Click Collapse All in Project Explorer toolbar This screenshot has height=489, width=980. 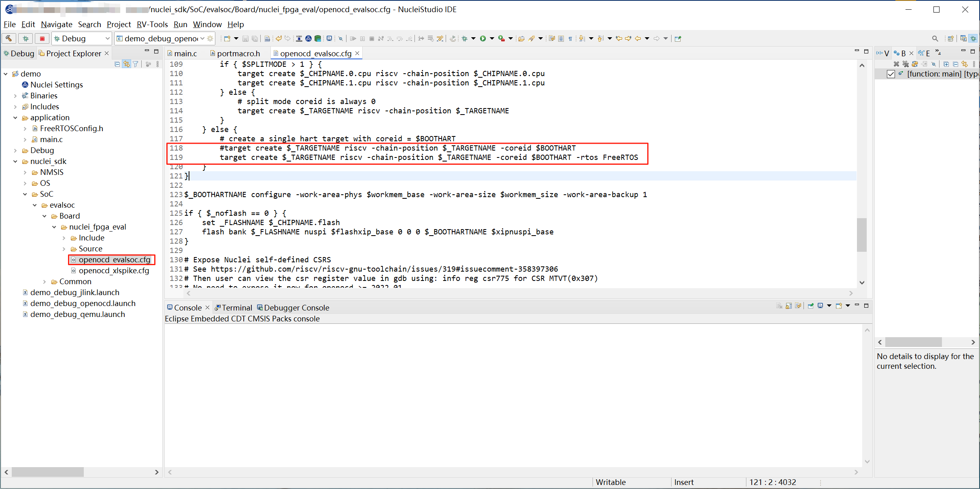click(x=117, y=64)
